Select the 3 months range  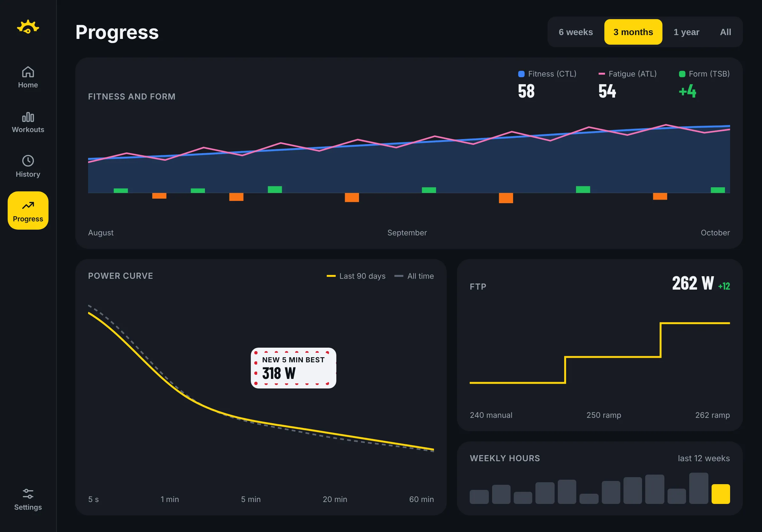coord(633,32)
